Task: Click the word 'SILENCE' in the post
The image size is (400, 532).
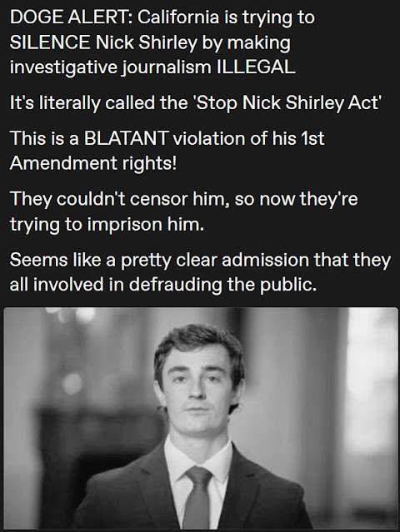Action: [x=50, y=42]
